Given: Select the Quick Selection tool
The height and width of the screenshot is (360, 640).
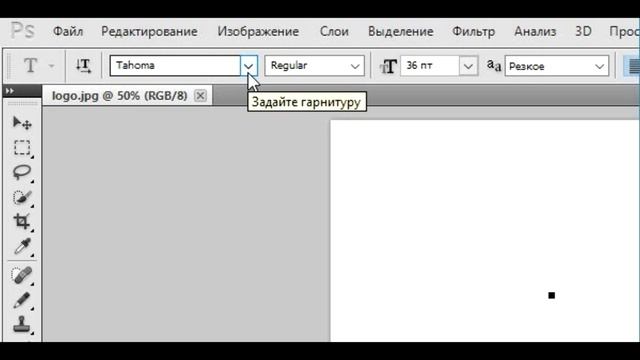Looking at the screenshot, I should (x=22, y=198).
